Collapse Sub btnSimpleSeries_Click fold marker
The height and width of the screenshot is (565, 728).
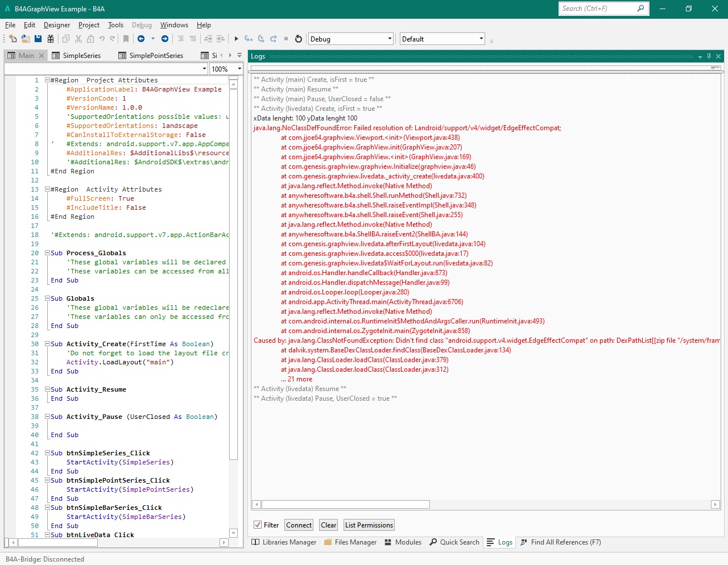(x=48, y=453)
